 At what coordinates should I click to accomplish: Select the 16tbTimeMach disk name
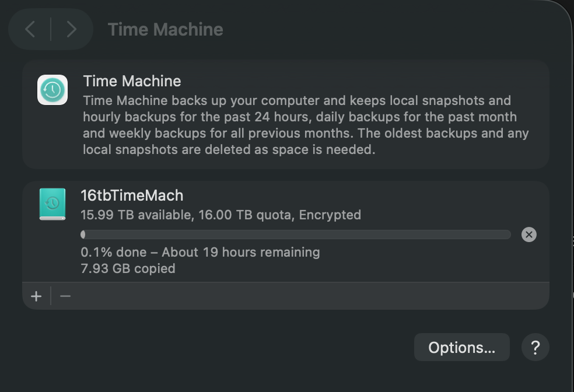tap(132, 195)
